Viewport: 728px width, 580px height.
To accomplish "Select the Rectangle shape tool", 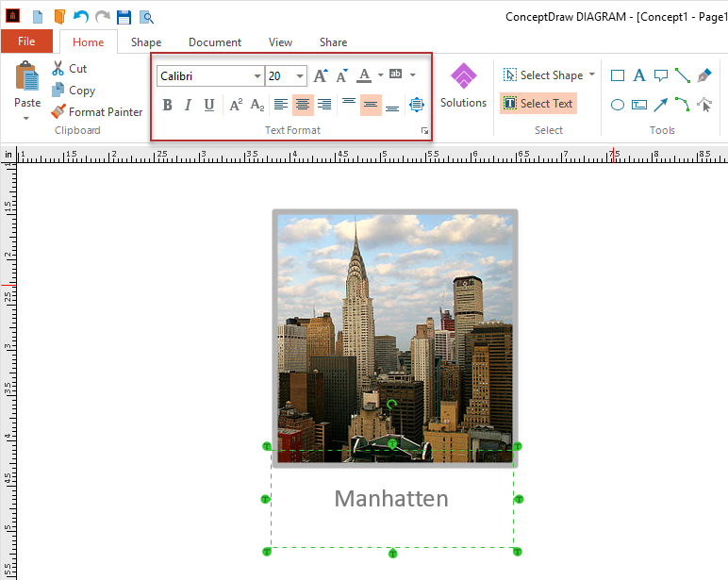I will tap(618, 75).
